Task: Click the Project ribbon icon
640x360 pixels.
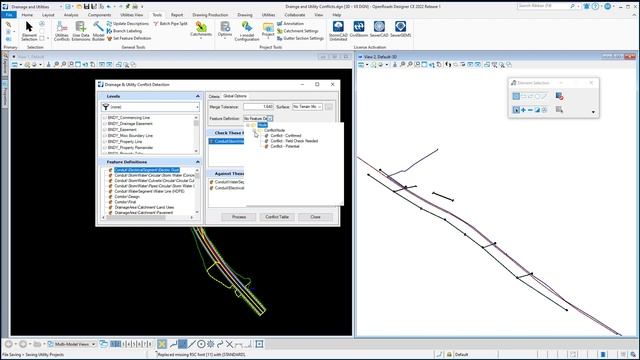Action: click(268, 29)
